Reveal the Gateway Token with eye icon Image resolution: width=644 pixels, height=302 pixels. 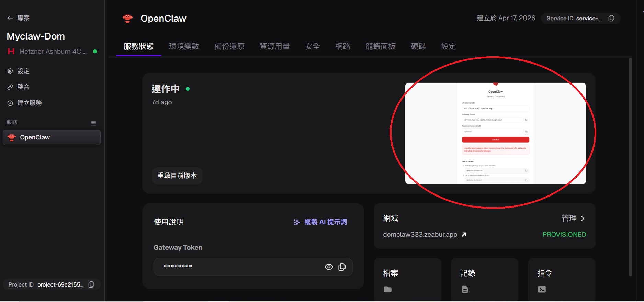[x=329, y=267]
